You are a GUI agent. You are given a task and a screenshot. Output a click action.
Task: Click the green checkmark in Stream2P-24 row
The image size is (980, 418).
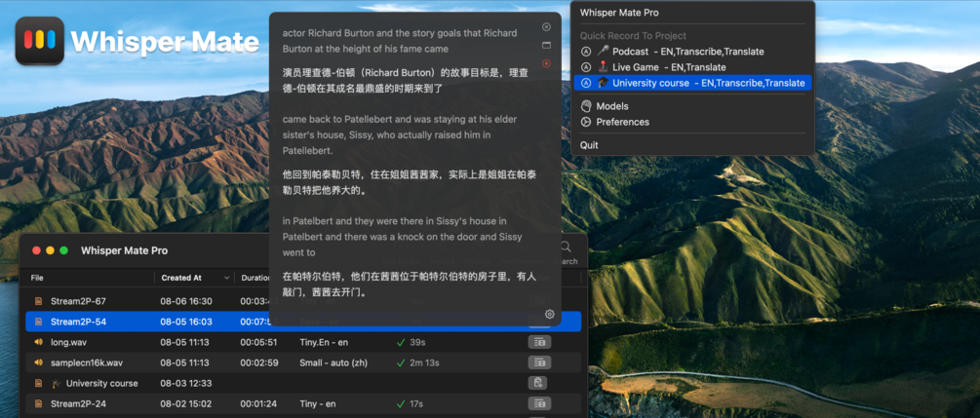pos(401,403)
